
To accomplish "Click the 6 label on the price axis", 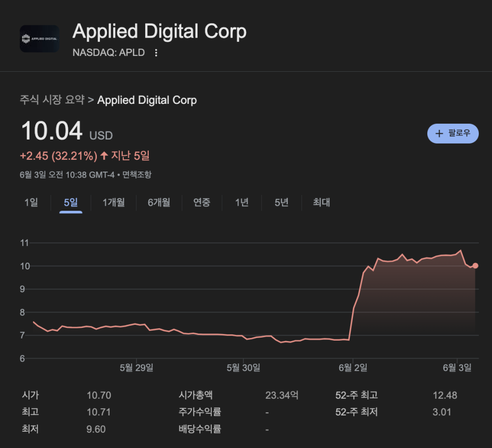I will (x=22, y=358).
